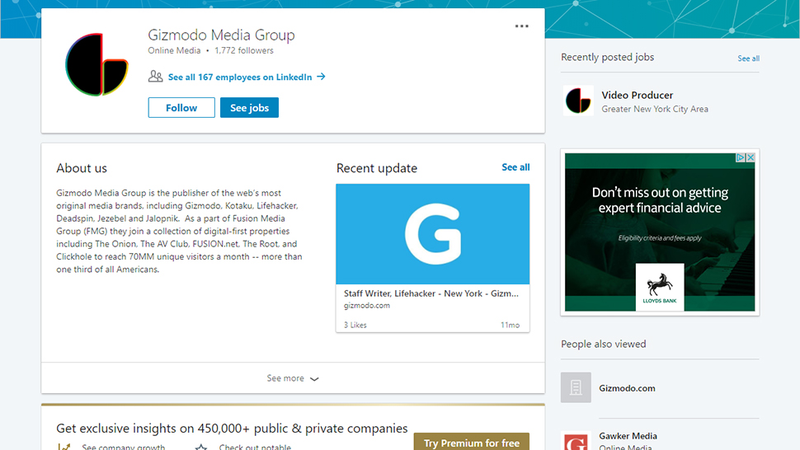
Task: Click the 1,772 followers text
Action: click(244, 51)
